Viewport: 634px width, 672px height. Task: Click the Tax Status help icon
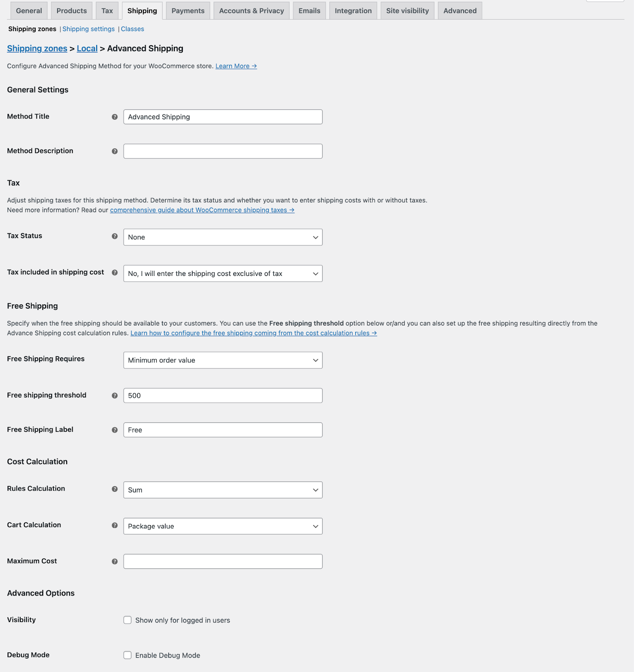(115, 236)
